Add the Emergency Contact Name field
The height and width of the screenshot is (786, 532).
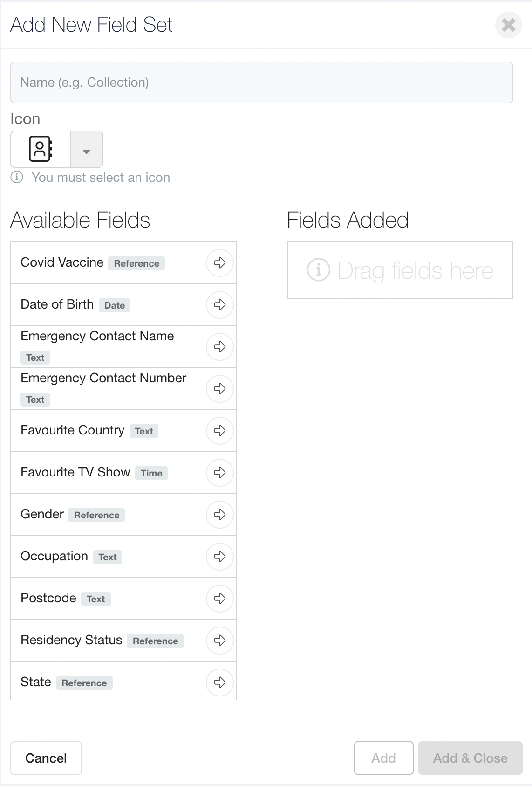click(x=219, y=346)
